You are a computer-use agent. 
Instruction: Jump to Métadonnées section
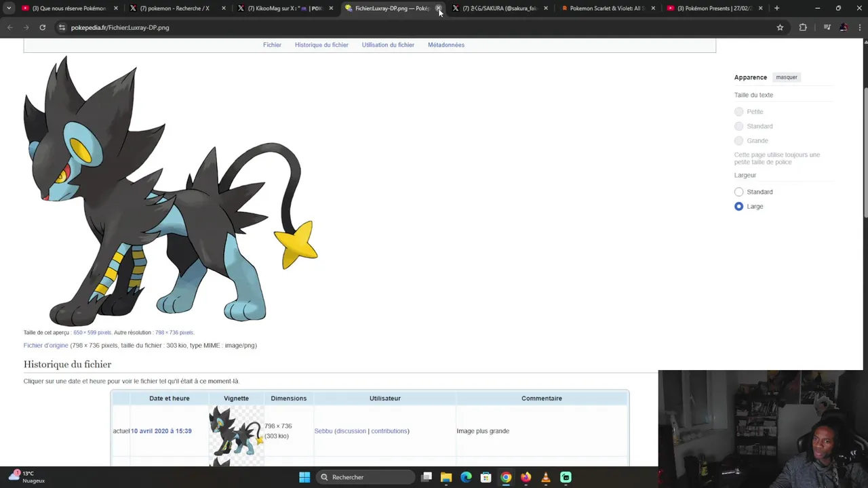pos(446,45)
